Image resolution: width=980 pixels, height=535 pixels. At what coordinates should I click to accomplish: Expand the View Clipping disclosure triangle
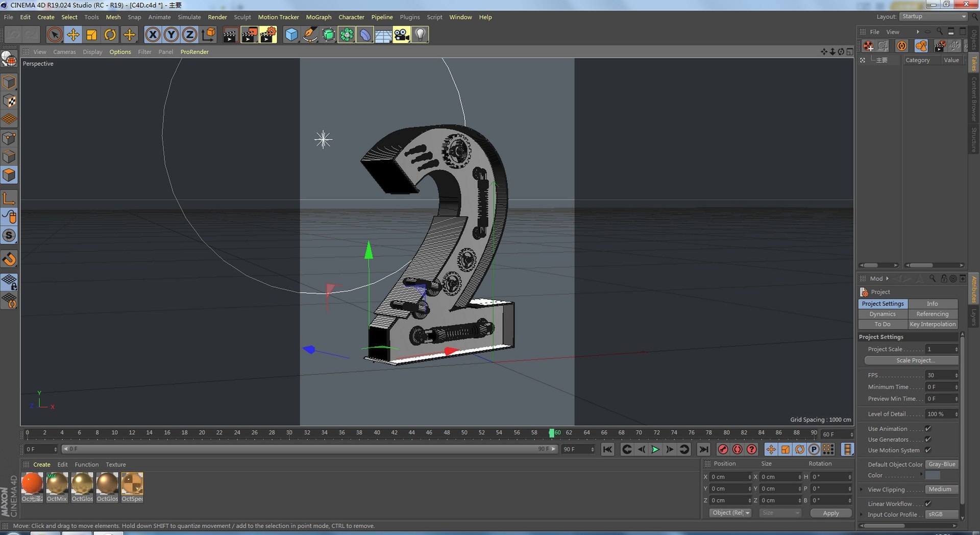coord(862,489)
